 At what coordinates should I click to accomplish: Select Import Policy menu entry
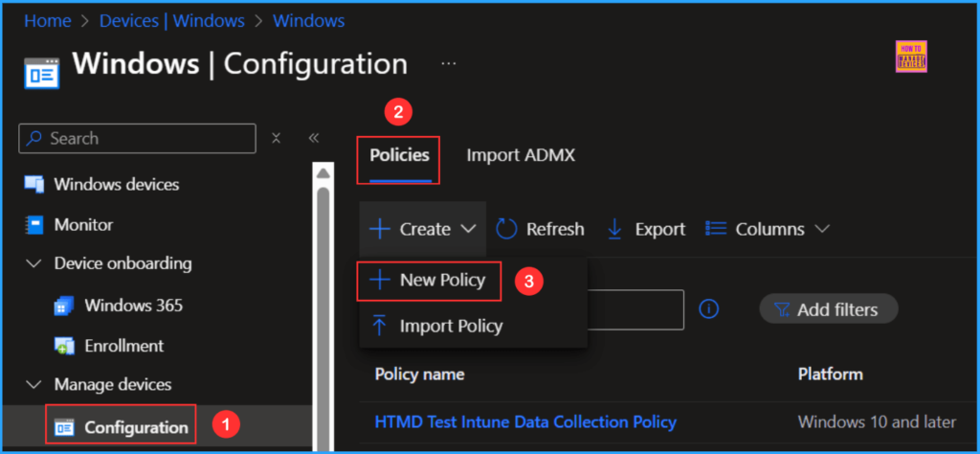pos(437,326)
